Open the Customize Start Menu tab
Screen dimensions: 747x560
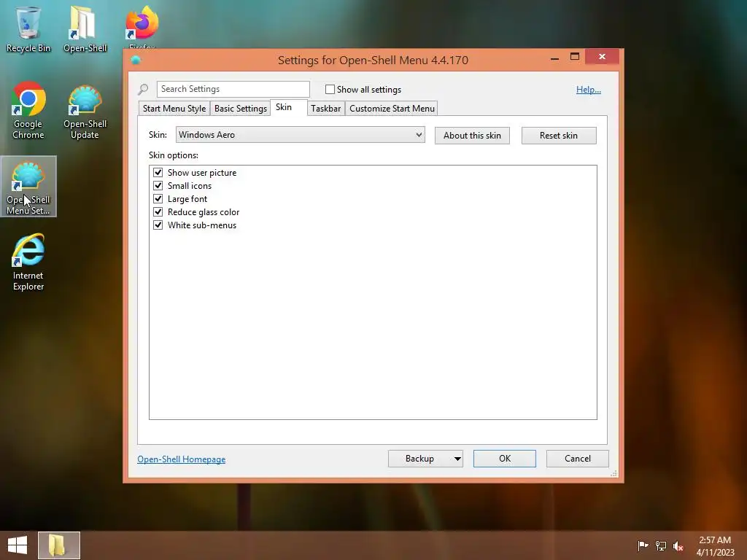tap(392, 109)
